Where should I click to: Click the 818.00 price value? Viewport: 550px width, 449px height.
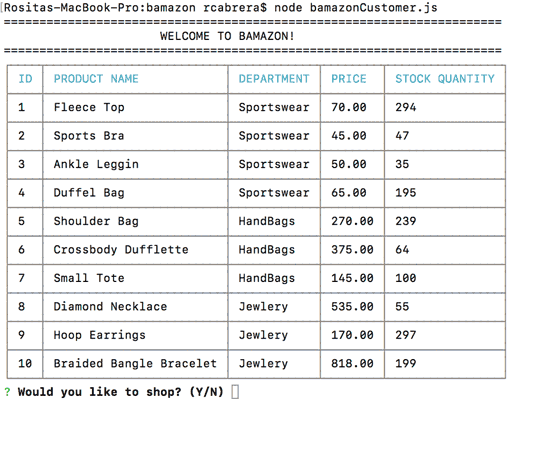pos(352,363)
